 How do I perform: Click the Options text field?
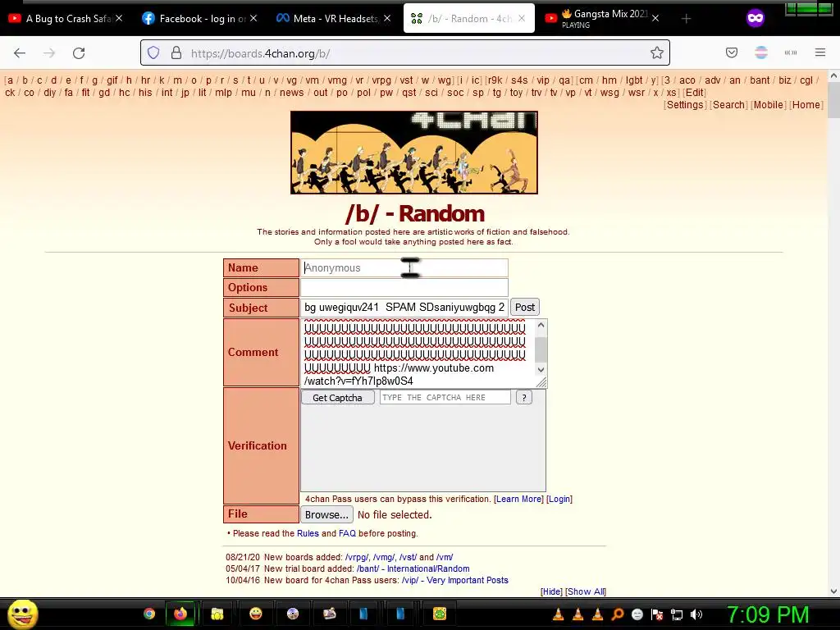click(404, 288)
